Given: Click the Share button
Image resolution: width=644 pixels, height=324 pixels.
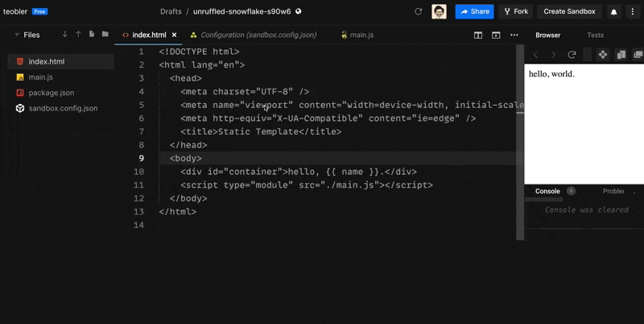Looking at the screenshot, I should (x=474, y=11).
